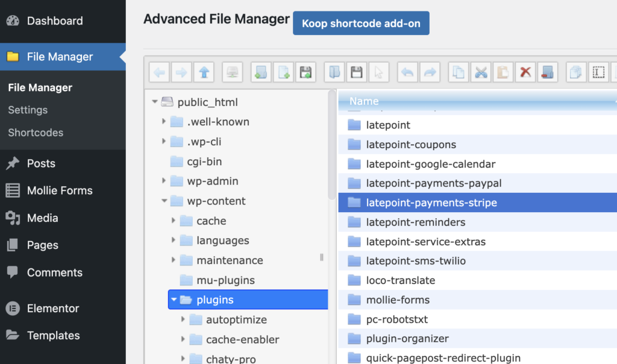Copy files with the copy toolbar icon
The height and width of the screenshot is (364, 617).
[x=459, y=72]
